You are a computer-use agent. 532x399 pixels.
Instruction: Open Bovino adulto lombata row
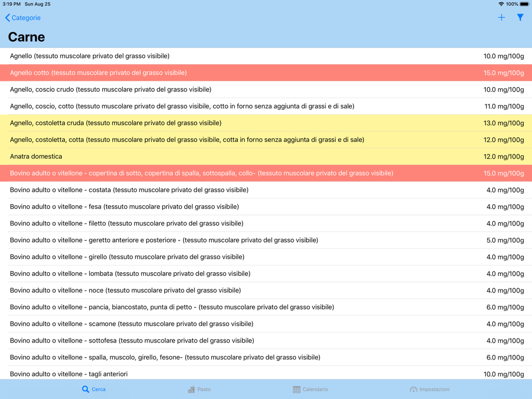[x=266, y=273]
